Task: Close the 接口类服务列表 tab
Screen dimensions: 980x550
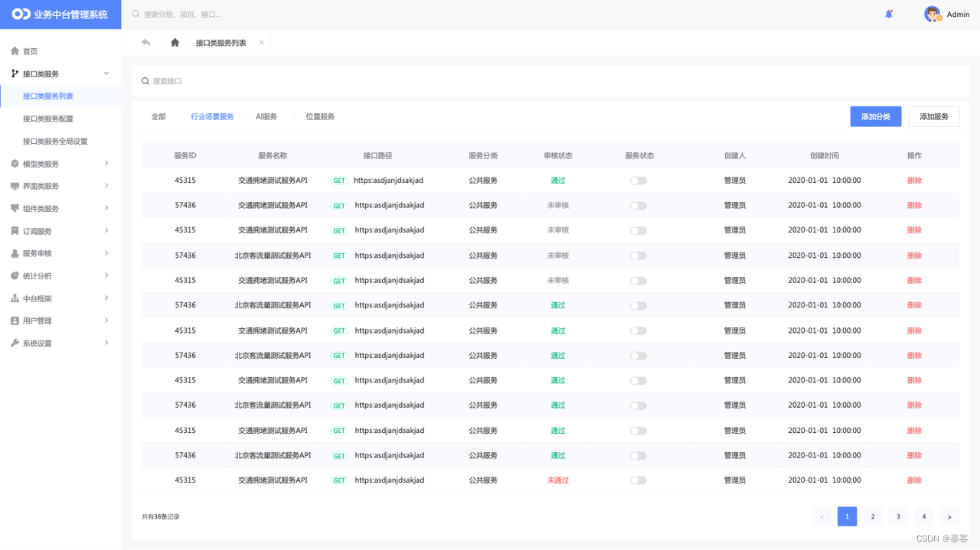Action: [x=261, y=43]
